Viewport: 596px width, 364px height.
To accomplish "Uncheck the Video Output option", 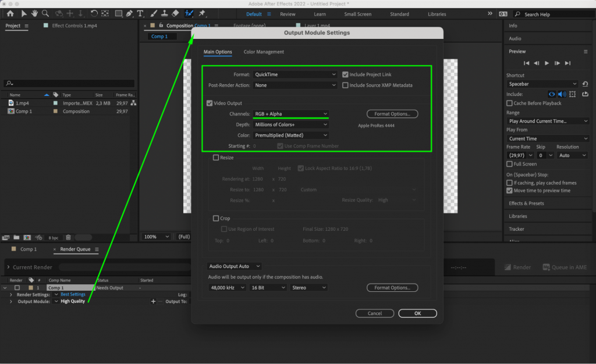I will point(209,104).
